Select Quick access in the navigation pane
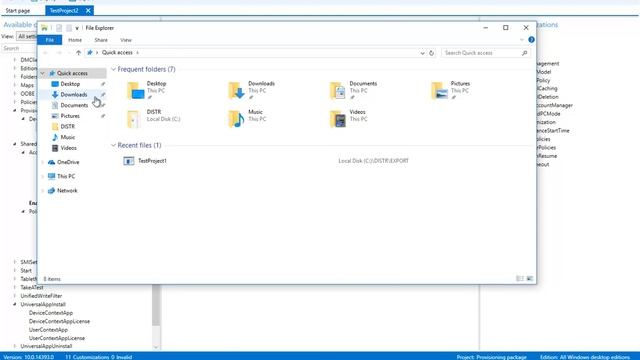This screenshot has width=640, height=360. [x=72, y=73]
